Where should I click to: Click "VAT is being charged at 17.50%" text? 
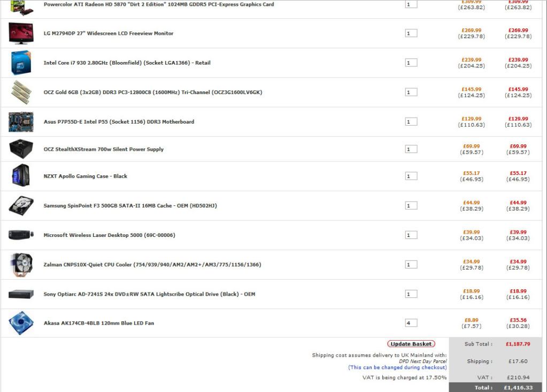(405, 378)
